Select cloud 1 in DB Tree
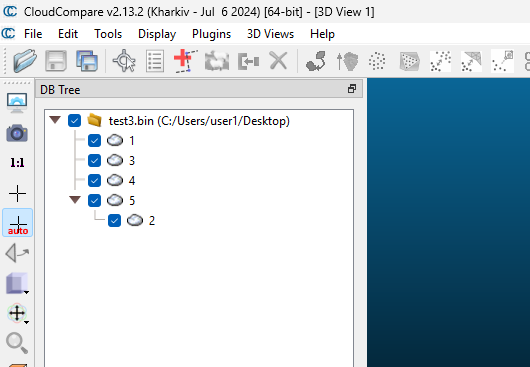The width and height of the screenshot is (530, 367). (132, 141)
